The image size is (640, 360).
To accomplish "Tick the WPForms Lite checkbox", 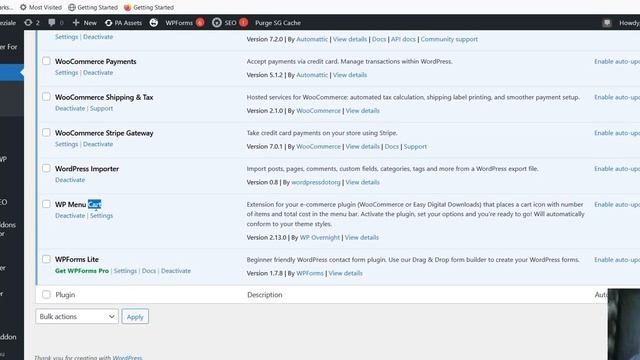I will (x=46, y=259).
